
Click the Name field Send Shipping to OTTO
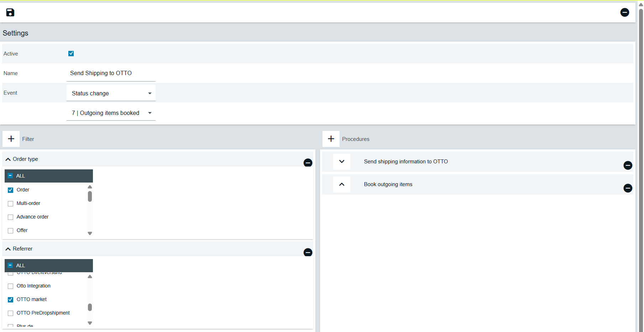[x=111, y=73]
